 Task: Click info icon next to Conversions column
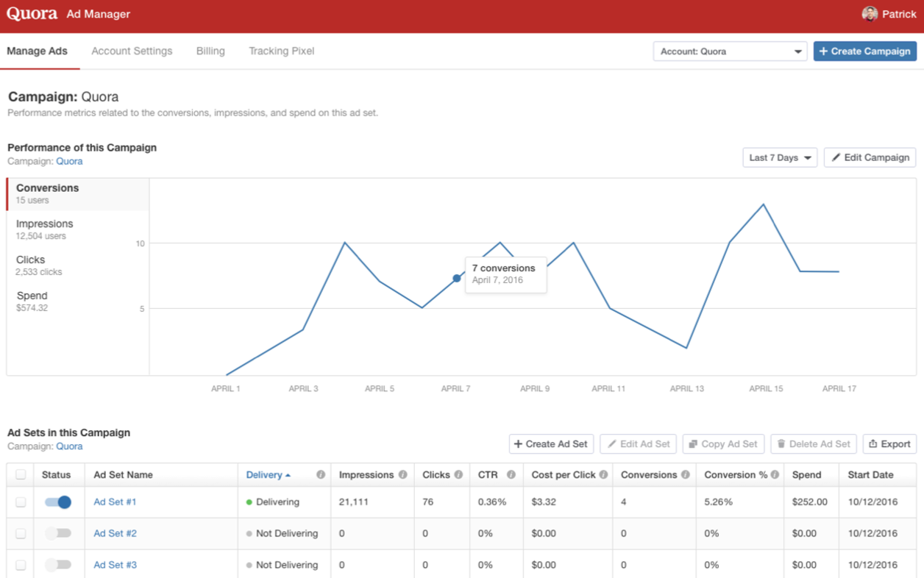[x=685, y=475]
